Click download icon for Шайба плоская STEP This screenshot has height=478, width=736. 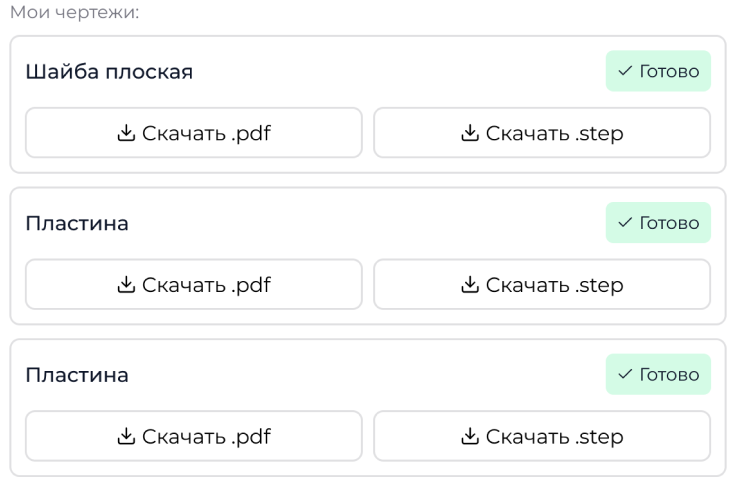pos(470,133)
